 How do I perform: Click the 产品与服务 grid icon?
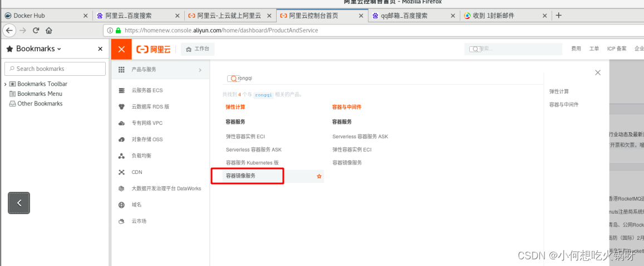[x=121, y=70]
